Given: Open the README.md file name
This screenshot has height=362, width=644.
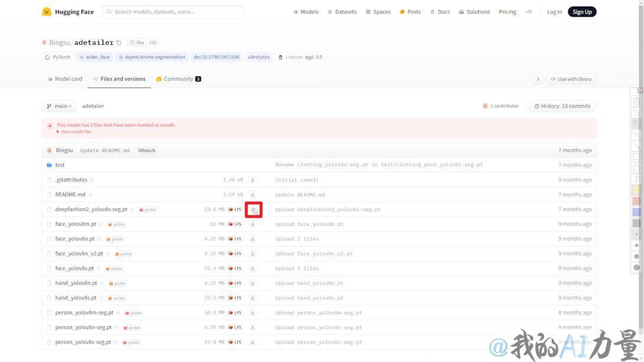Looking at the screenshot, I should [70, 195].
